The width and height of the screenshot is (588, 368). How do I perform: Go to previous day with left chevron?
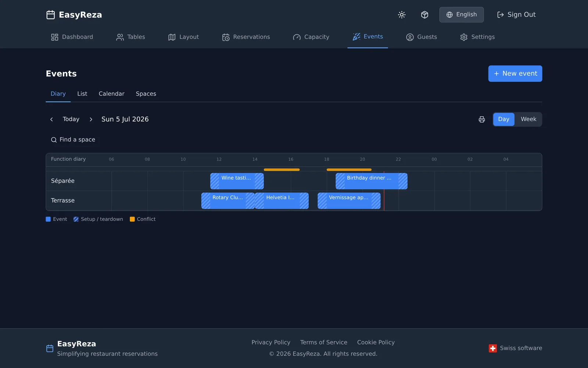pyautogui.click(x=51, y=119)
